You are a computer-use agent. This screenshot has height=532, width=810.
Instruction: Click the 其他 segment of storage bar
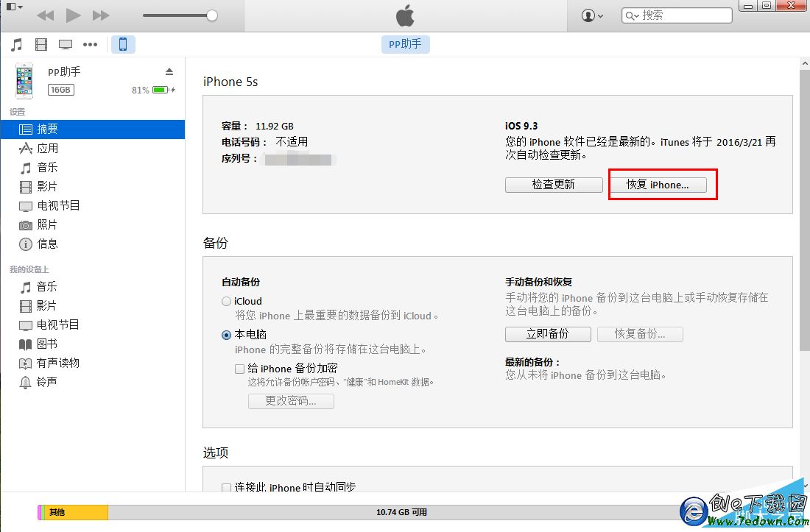pos(75,512)
